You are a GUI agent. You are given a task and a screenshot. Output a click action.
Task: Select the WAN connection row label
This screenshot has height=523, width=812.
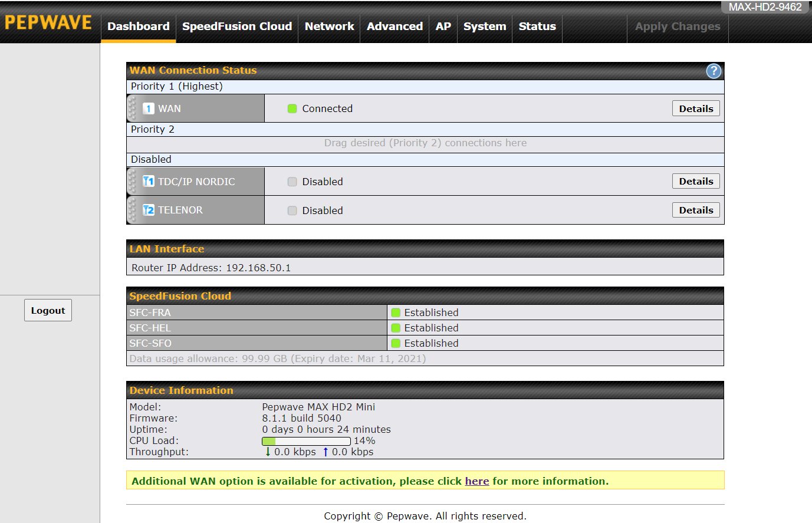169,108
